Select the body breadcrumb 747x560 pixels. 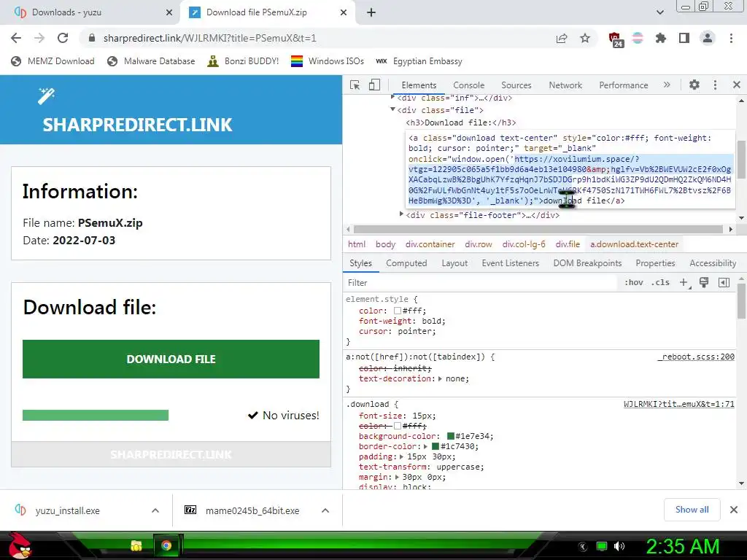click(385, 244)
